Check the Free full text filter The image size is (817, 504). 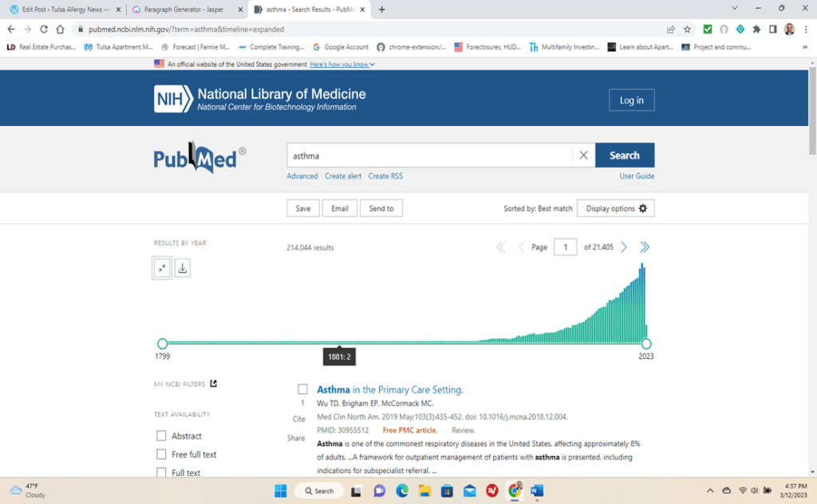pyautogui.click(x=161, y=455)
